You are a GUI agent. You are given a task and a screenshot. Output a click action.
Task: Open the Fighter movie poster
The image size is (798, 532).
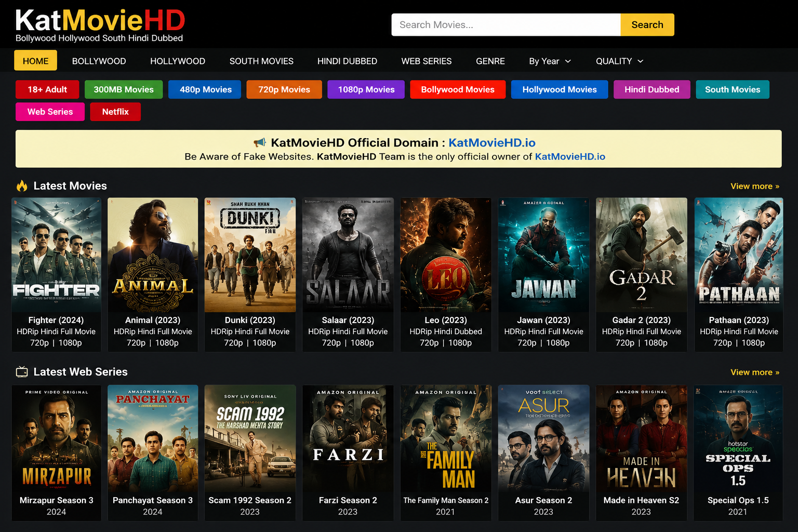[x=56, y=255]
